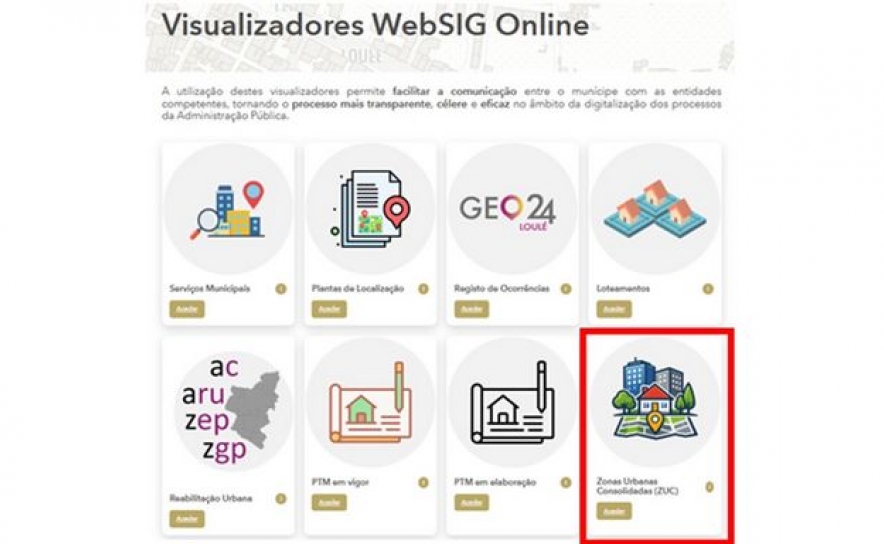Image resolution: width=884 pixels, height=544 pixels.
Task: Open the PTM em vigor blueprint icon
Action: pyautogui.click(x=370, y=403)
